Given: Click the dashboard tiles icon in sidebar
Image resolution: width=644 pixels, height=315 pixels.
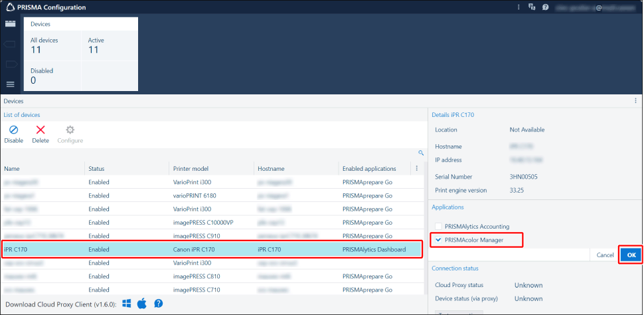Looking at the screenshot, I should tap(10, 24).
